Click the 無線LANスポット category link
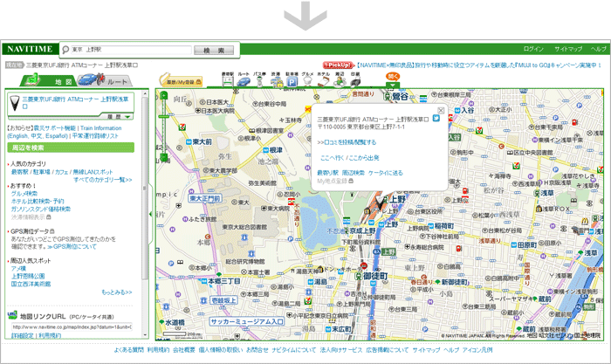This screenshot has width=611, height=364. [93, 172]
